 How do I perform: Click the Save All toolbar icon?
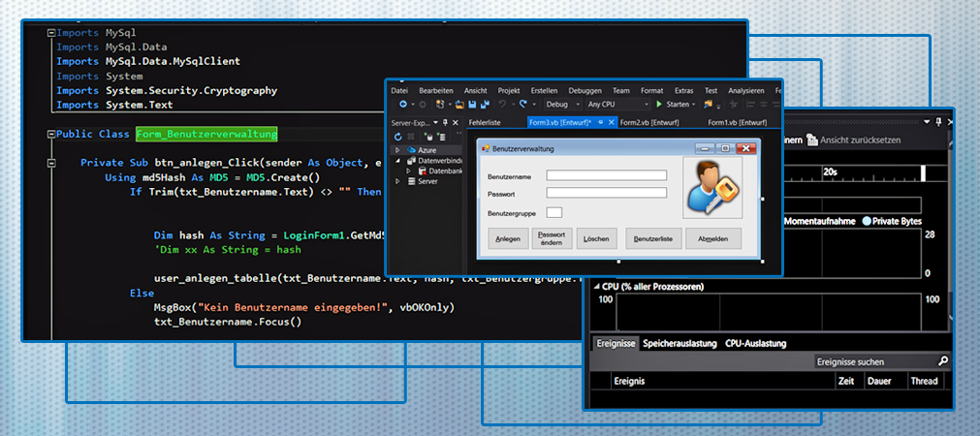(x=484, y=105)
